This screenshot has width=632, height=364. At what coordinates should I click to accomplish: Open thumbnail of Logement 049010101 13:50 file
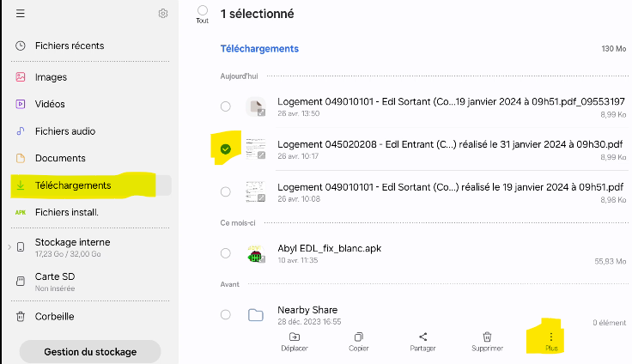(255, 106)
